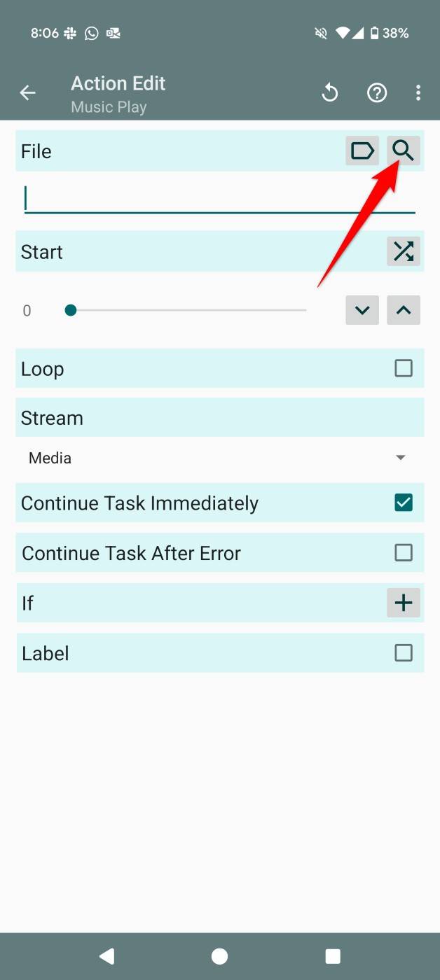Tap the variable tag icon for File

coord(362,150)
